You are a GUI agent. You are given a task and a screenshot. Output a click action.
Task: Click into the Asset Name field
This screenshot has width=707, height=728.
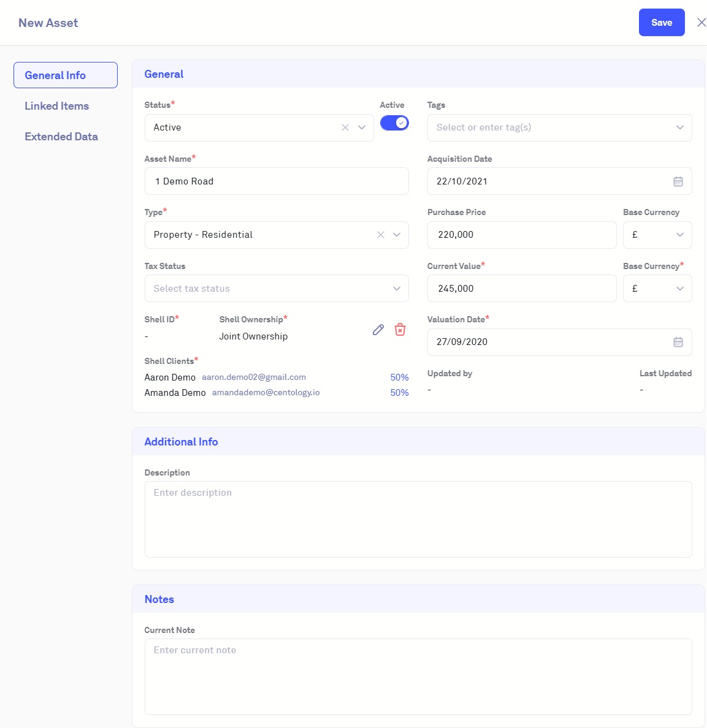[x=276, y=181]
